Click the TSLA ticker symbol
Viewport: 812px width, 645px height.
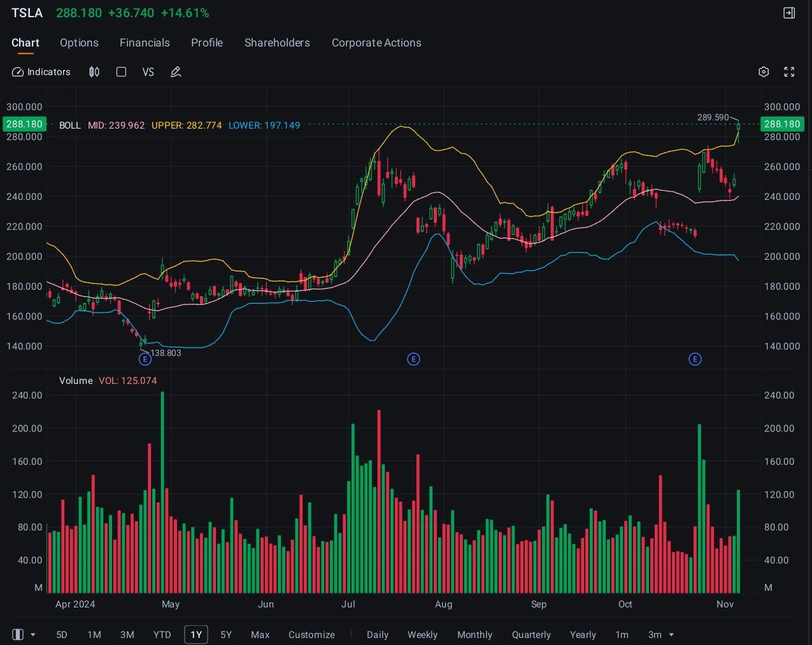(27, 13)
